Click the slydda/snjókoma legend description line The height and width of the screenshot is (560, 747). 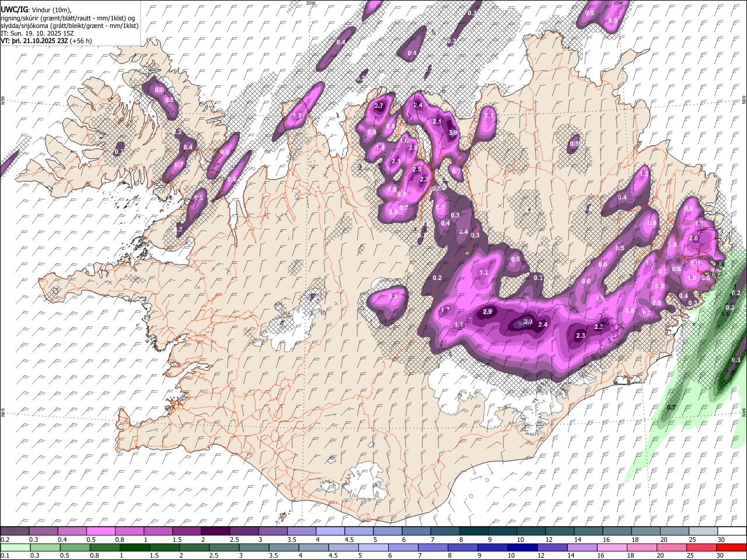(x=69, y=26)
